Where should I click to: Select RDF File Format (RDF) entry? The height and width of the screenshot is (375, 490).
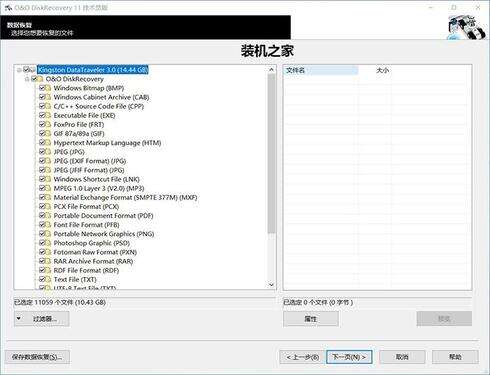tap(86, 270)
